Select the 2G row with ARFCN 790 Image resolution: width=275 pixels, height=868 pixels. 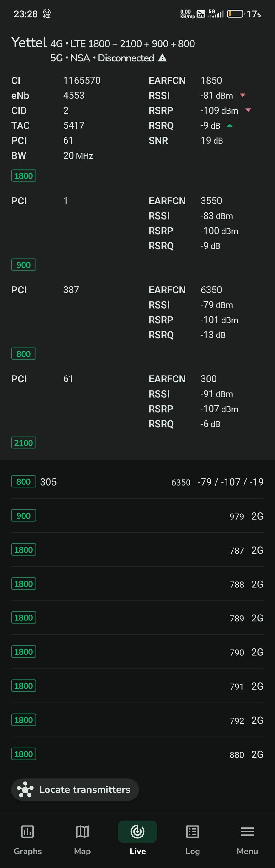coord(137,652)
